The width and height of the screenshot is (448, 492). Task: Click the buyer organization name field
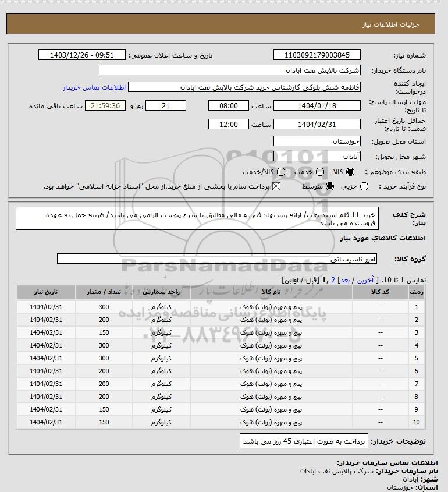229,70
